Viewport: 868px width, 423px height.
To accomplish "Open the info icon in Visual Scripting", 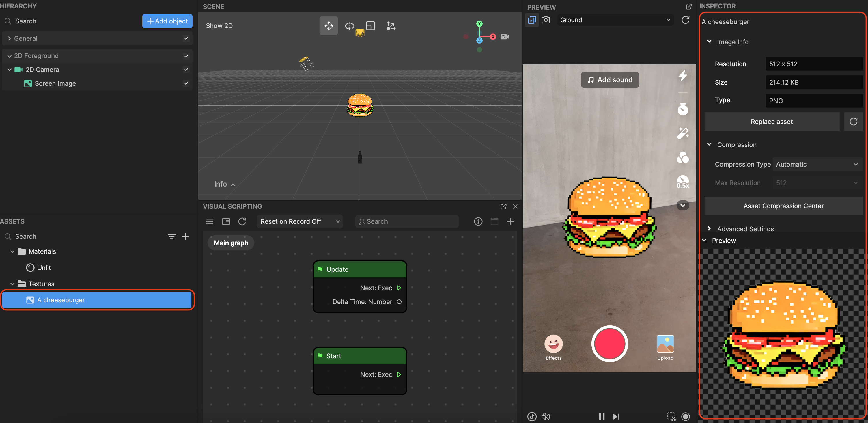I will pos(478,221).
